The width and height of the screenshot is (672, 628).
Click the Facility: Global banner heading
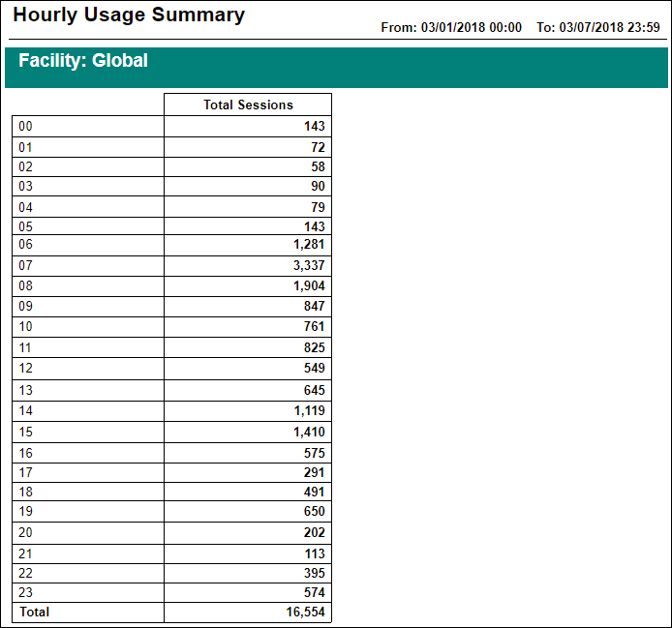tap(83, 60)
